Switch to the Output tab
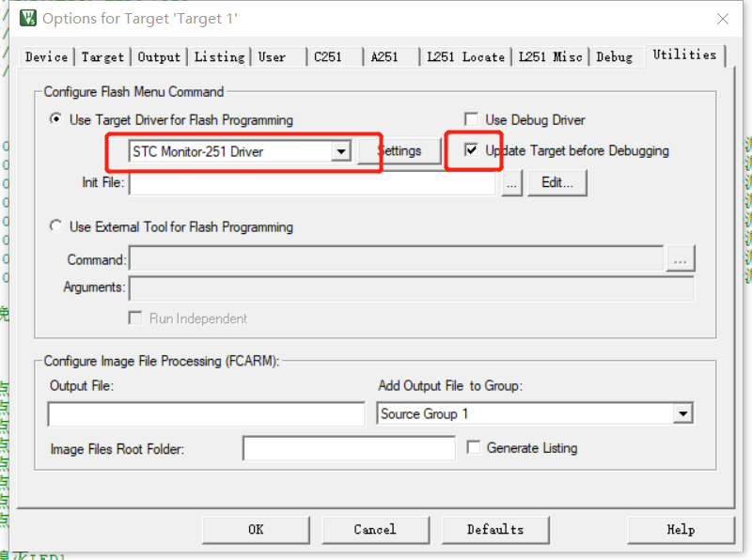The image size is (752, 560). pyautogui.click(x=159, y=57)
